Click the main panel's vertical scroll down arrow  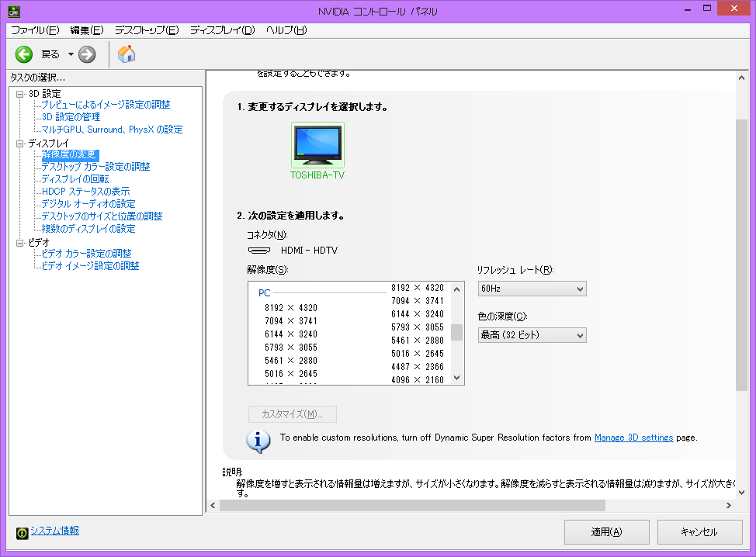point(741,493)
